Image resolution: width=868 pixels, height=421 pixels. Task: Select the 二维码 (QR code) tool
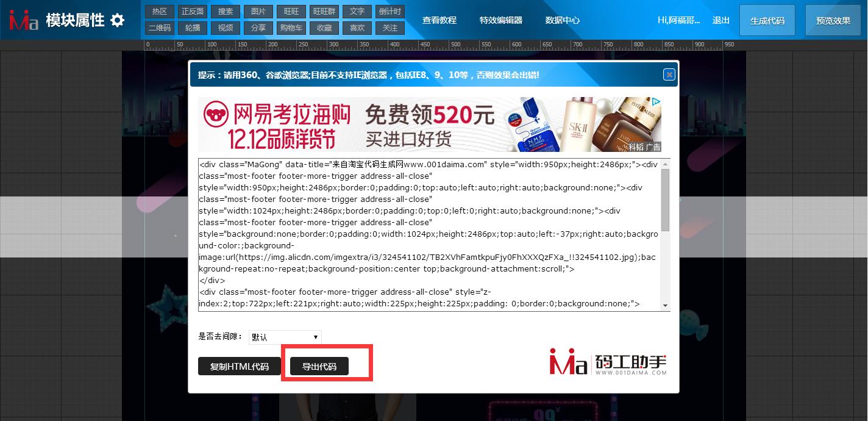[x=160, y=27]
